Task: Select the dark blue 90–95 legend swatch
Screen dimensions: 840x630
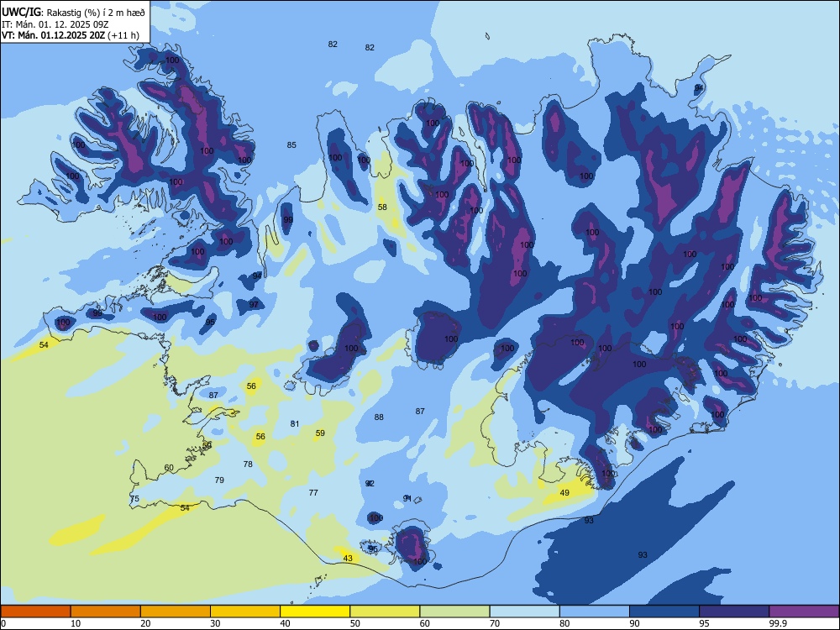Action: click(x=664, y=612)
